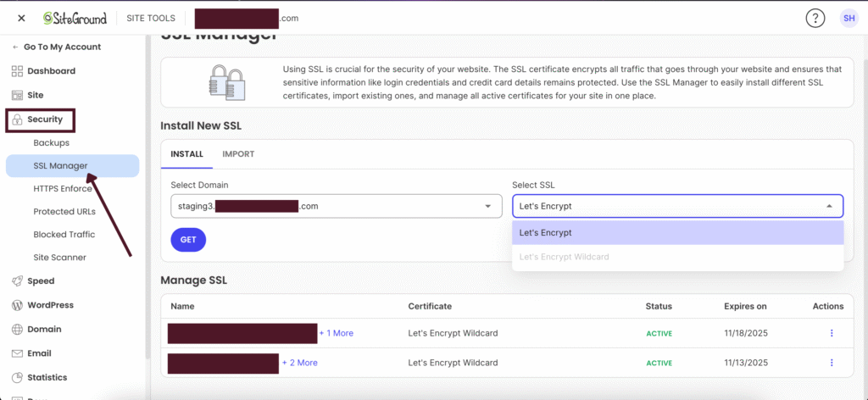Expand the WordPress sidebar section
This screenshot has width=868, height=400.
[50, 305]
